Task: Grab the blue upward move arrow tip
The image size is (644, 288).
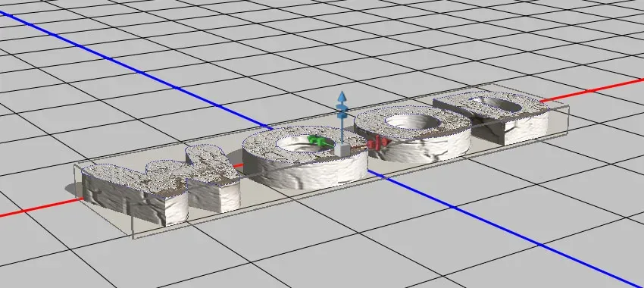Action: [342, 97]
